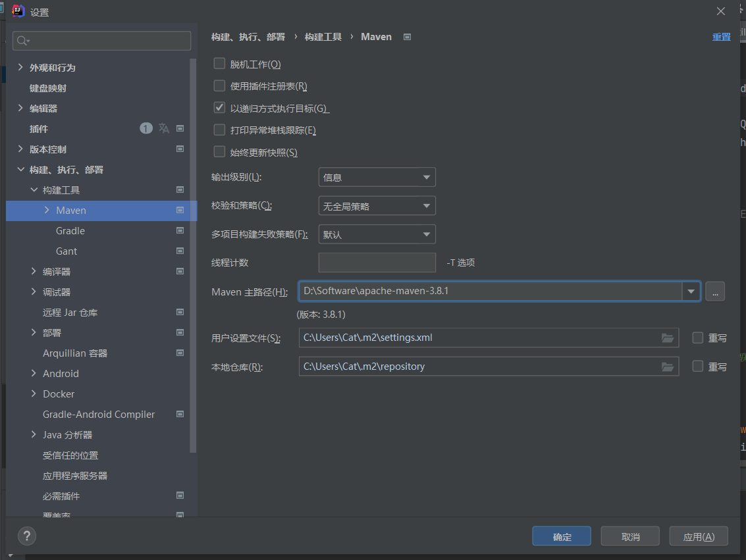Open 多项目构建失败策略 dropdown showing 默认

[377, 234]
